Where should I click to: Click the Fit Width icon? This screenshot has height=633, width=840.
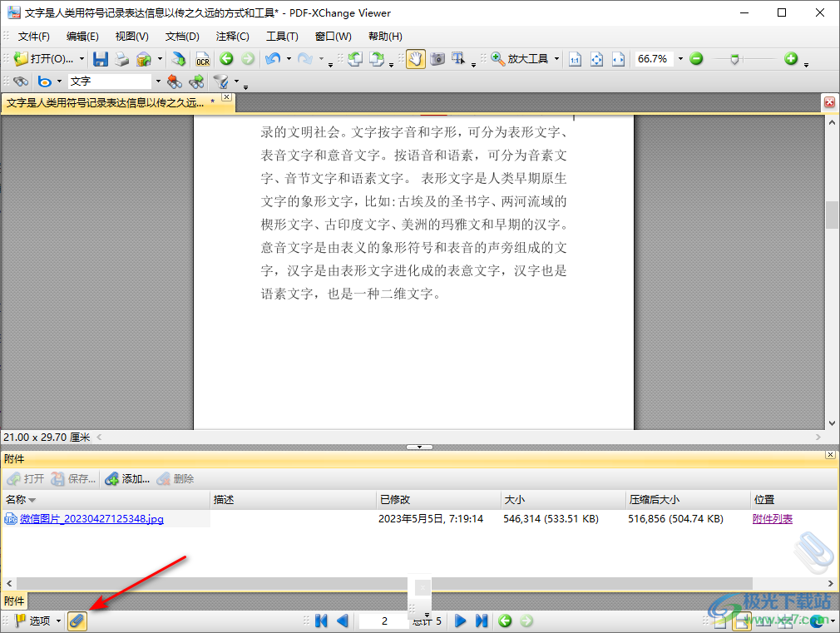point(618,59)
